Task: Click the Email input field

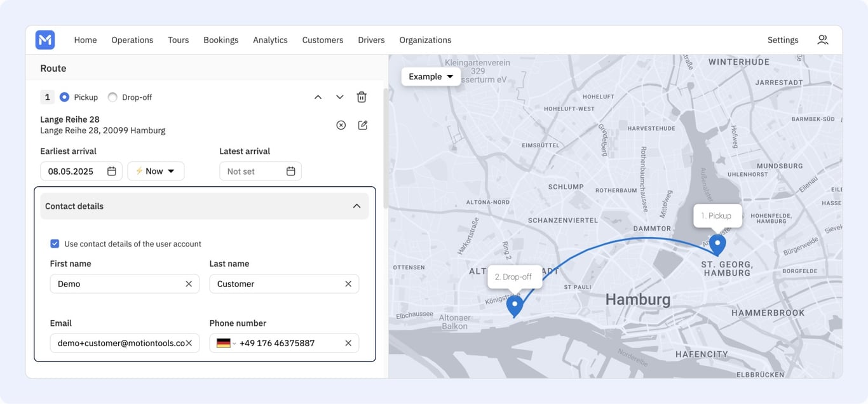Action: coord(125,343)
